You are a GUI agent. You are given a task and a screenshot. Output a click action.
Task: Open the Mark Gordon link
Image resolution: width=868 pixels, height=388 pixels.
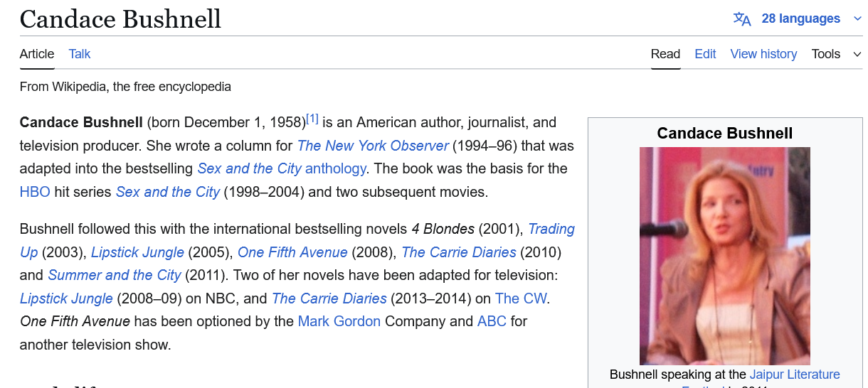pyautogui.click(x=339, y=321)
